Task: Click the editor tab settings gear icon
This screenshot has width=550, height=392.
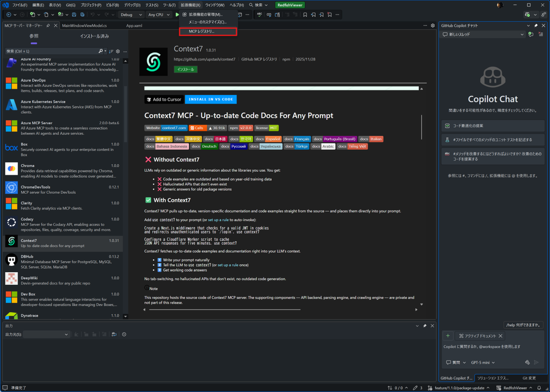Action: [432, 26]
